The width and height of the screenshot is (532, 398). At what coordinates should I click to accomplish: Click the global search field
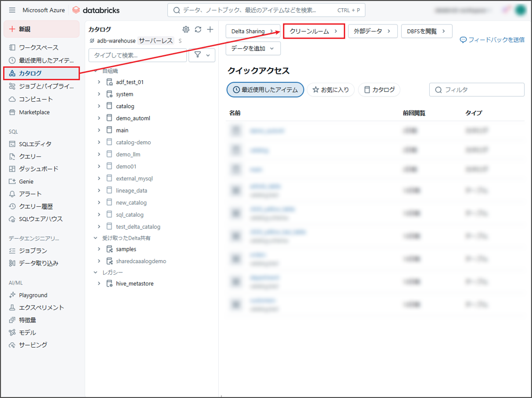pos(266,10)
